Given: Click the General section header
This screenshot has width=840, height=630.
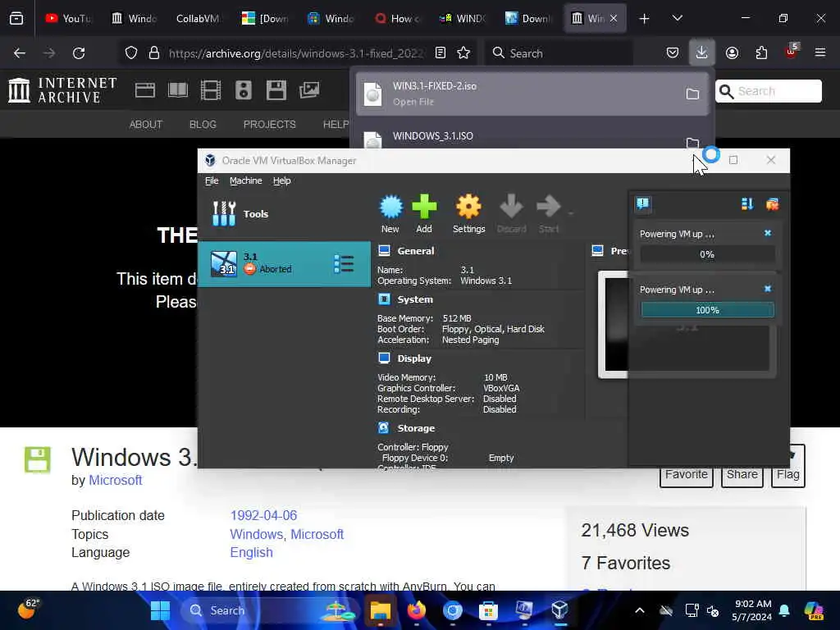Looking at the screenshot, I should (x=415, y=251).
